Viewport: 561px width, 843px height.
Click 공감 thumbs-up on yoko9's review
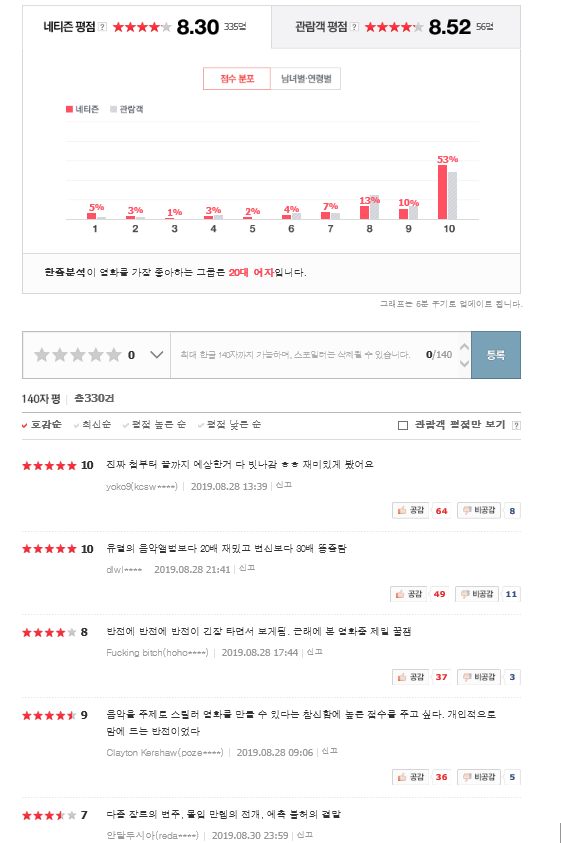pyautogui.click(x=411, y=510)
